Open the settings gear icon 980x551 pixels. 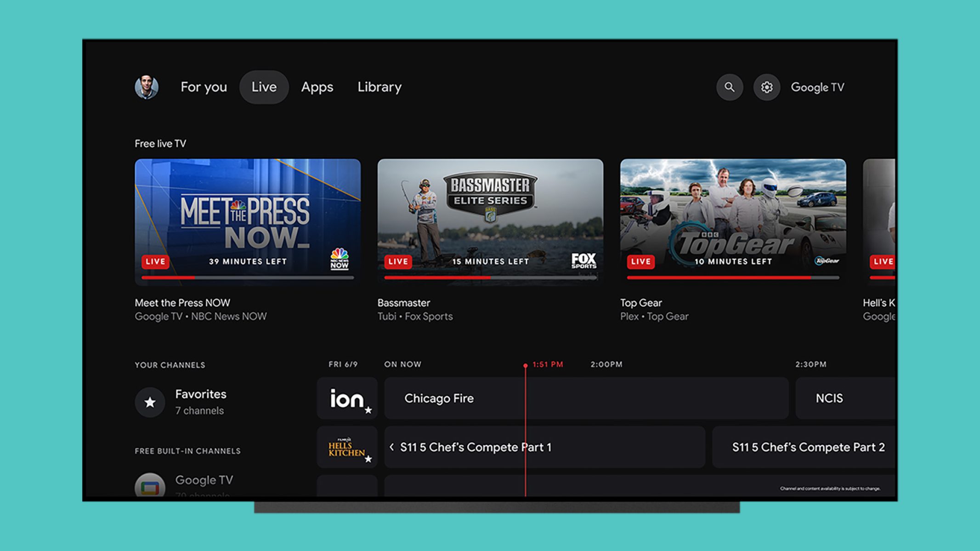point(766,87)
